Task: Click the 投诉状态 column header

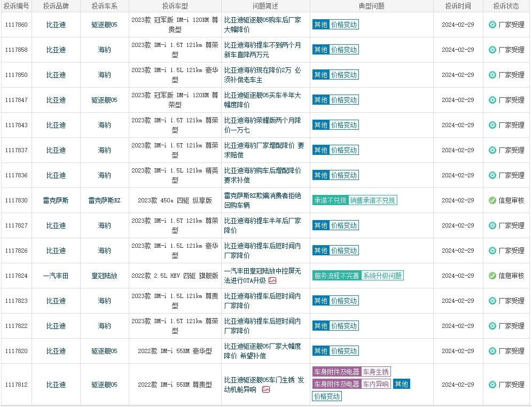Action: point(506,6)
